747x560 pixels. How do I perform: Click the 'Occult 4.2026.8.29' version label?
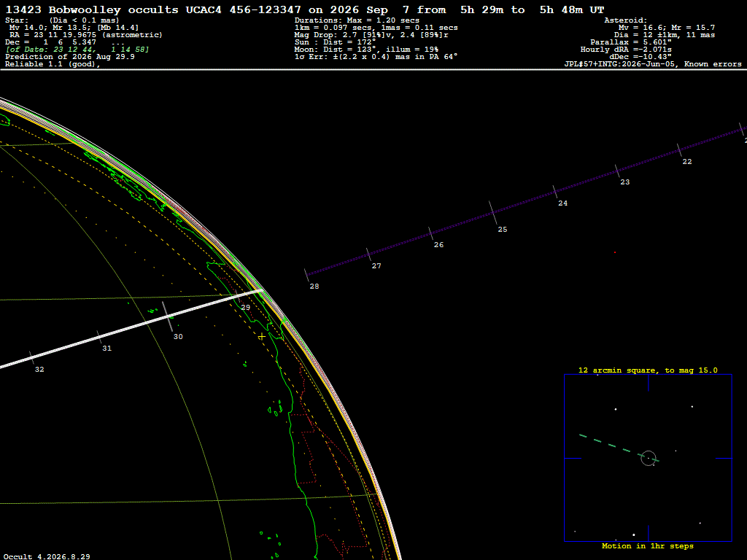[x=47, y=556]
